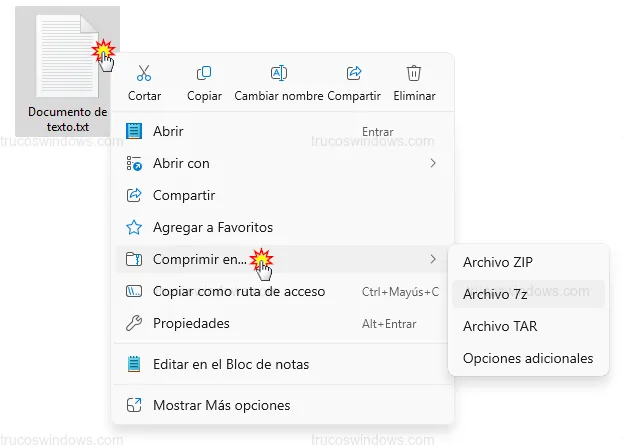623x445 pixels.
Task: Click the Bloc de notas icon
Action: tap(134, 364)
